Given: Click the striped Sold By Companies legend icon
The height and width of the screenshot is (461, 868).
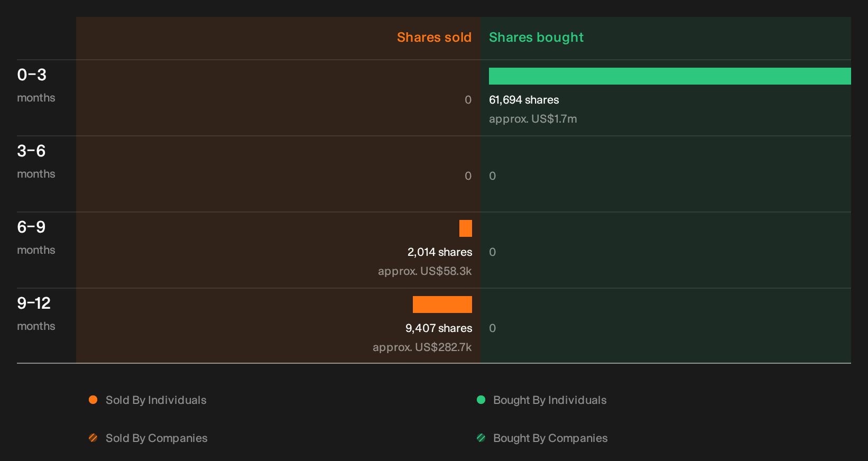Looking at the screenshot, I should 93,438.
